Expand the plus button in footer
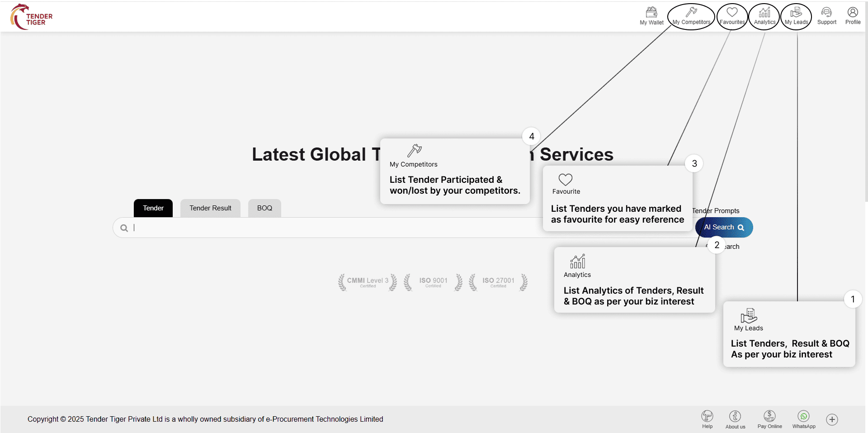868x433 pixels. click(832, 419)
